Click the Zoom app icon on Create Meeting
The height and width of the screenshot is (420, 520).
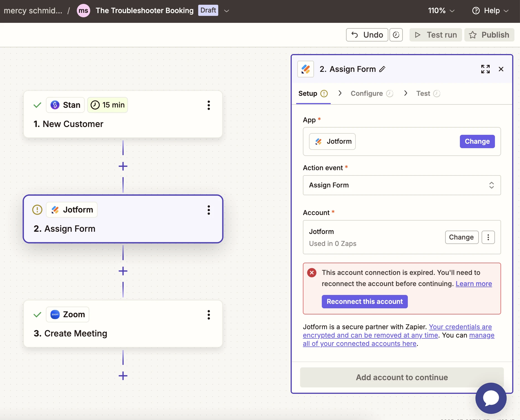tap(55, 314)
